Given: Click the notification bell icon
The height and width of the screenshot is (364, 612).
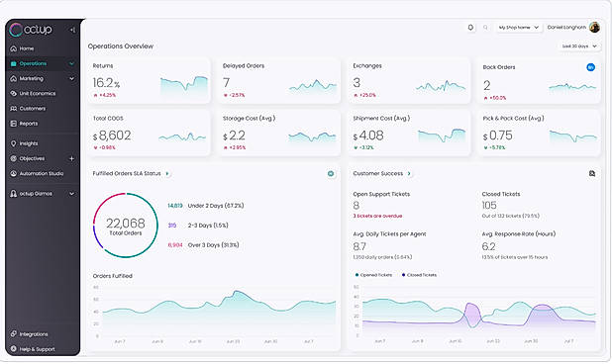Looking at the screenshot, I should click(470, 28).
